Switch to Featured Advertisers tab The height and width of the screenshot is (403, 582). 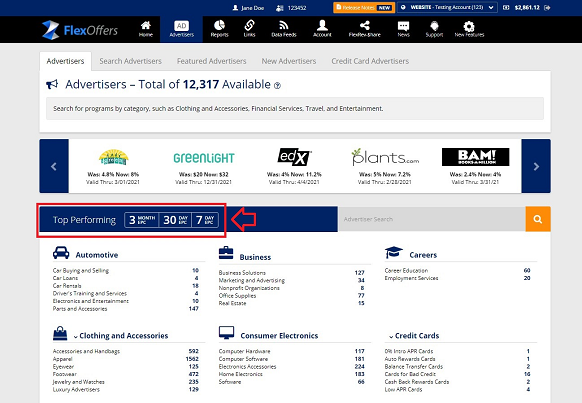pos(212,61)
